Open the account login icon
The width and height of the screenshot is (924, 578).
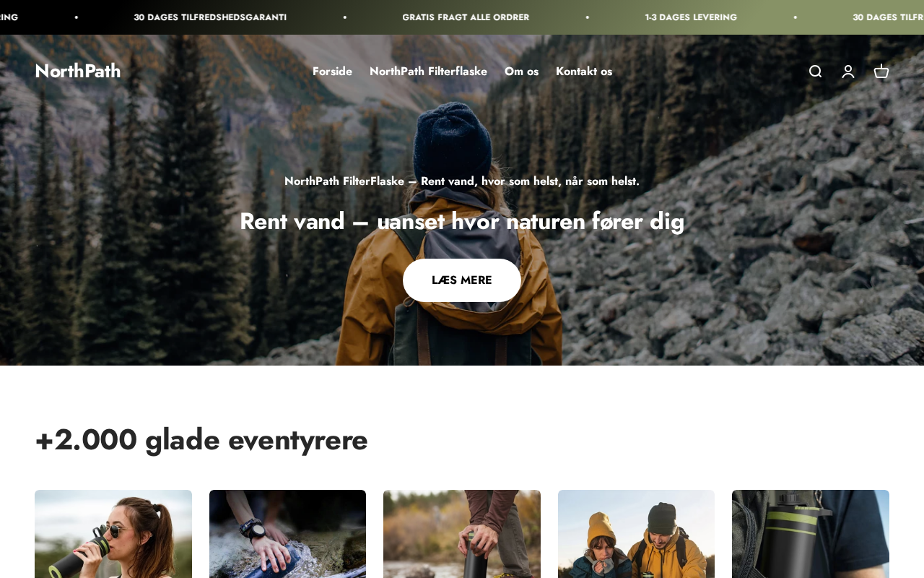click(848, 71)
